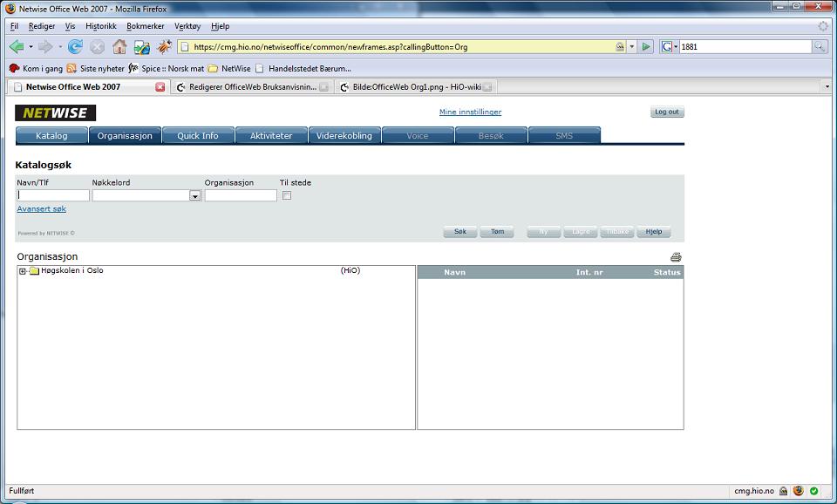Click the Firefox back arrow button
The width and height of the screenshot is (837, 504).
[17, 47]
